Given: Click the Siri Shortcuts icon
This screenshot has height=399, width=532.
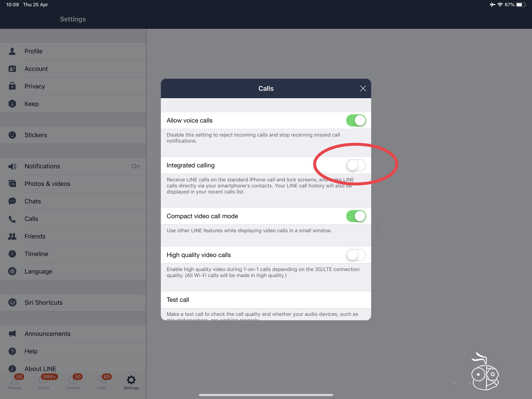Looking at the screenshot, I should 12,303.
